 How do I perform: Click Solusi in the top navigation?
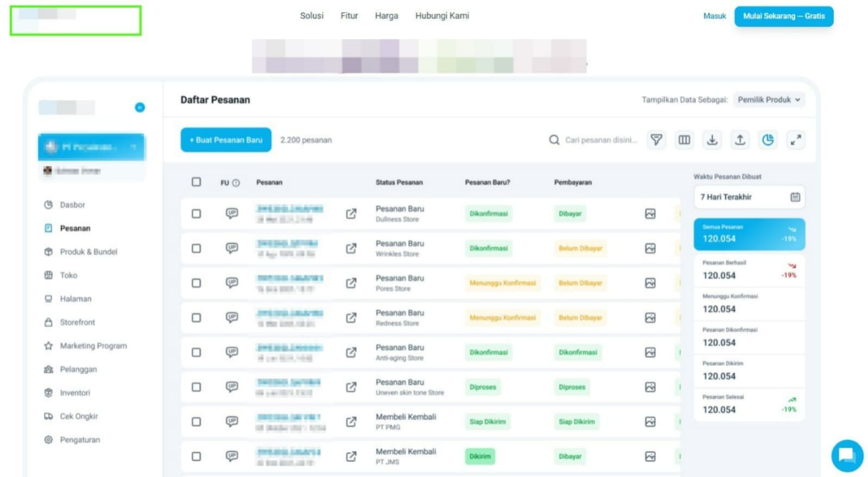point(312,16)
